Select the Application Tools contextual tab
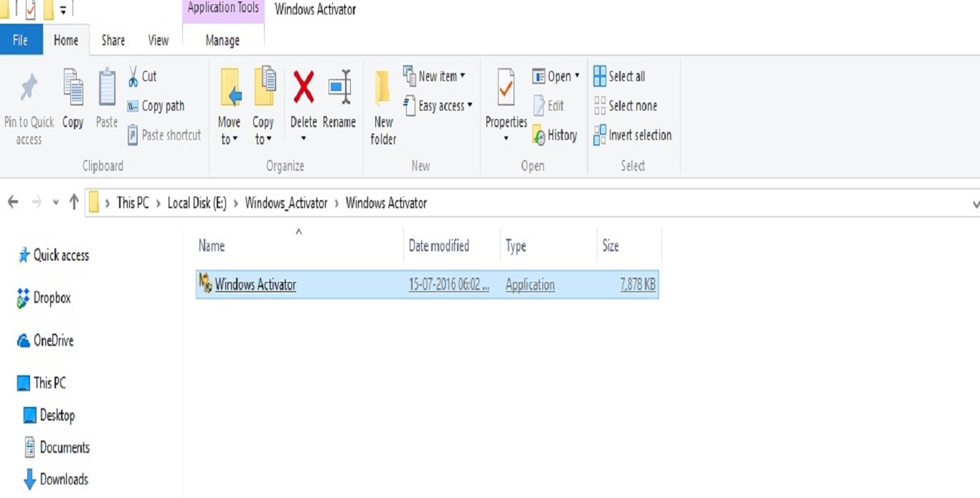This screenshot has width=980, height=498. click(223, 9)
